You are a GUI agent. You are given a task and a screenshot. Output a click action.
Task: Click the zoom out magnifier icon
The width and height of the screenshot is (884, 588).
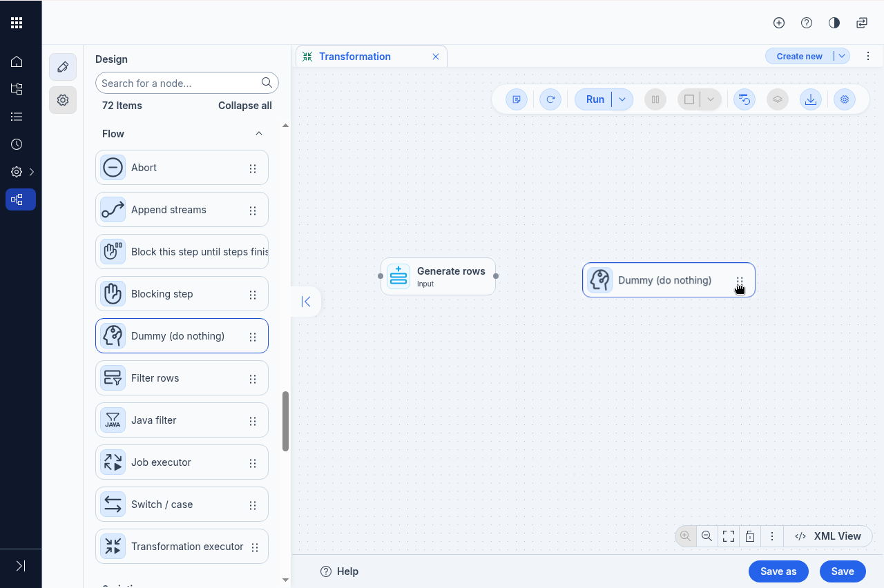pyautogui.click(x=707, y=536)
